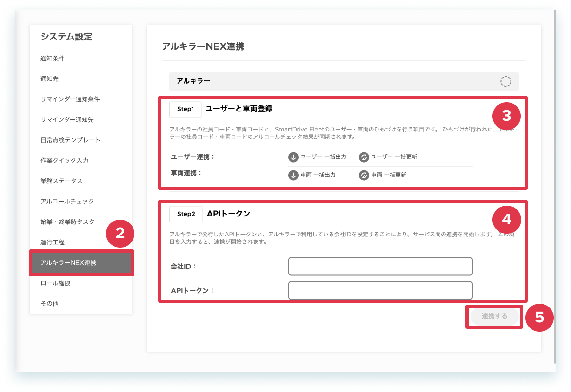Screen dimensions: 571x392
Task: Focus the APIトークン input field
Action: click(380, 290)
